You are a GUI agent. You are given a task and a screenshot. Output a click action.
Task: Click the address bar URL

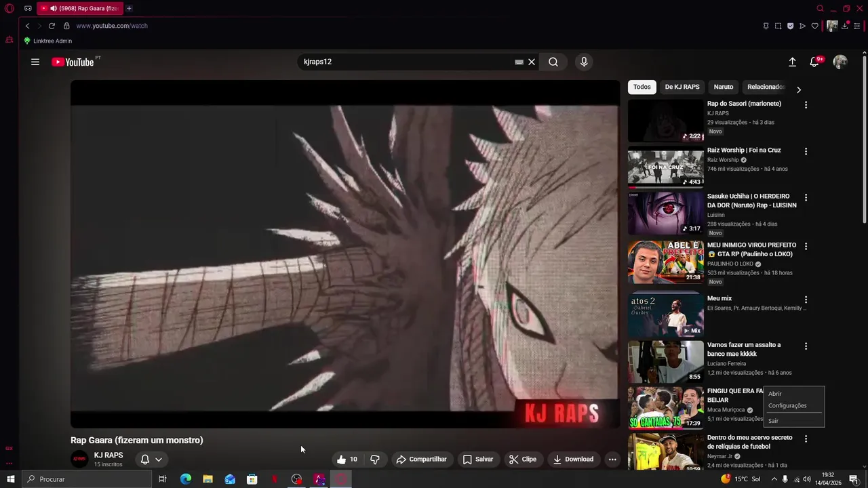click(112, 26)
